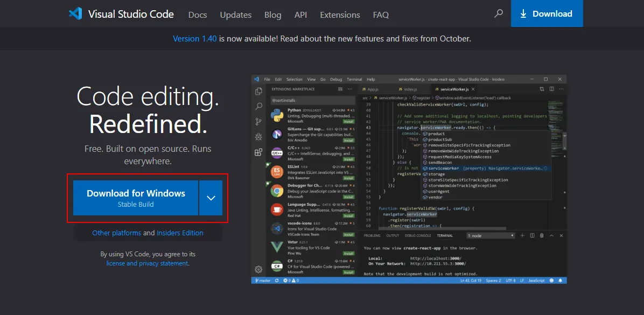Click Download for Windows Stable Build
This screenshot has height=315, width=644.
click(136, 198)
